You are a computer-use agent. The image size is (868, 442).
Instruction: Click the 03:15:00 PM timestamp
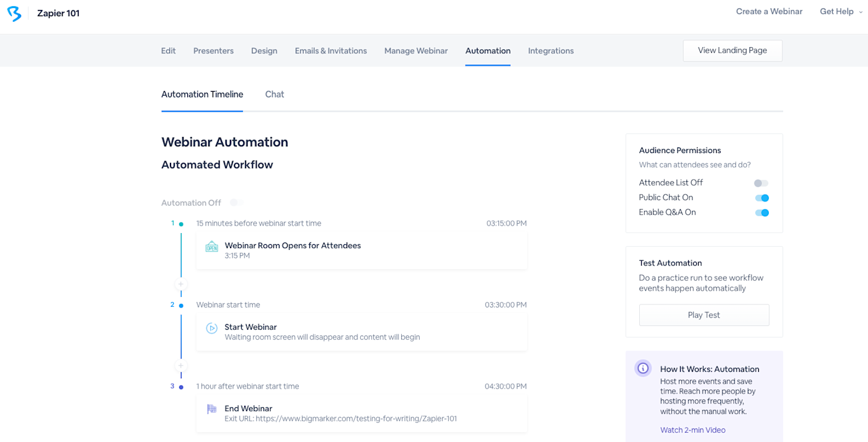(x=507, y=223)
